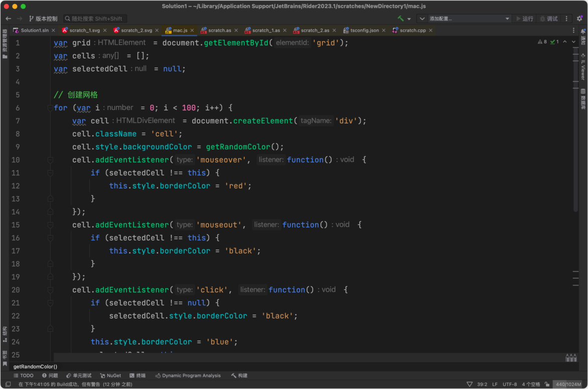Click the Build成功 status message
Viewport: 588px width, 389px height.
click(x=75, y=384)
